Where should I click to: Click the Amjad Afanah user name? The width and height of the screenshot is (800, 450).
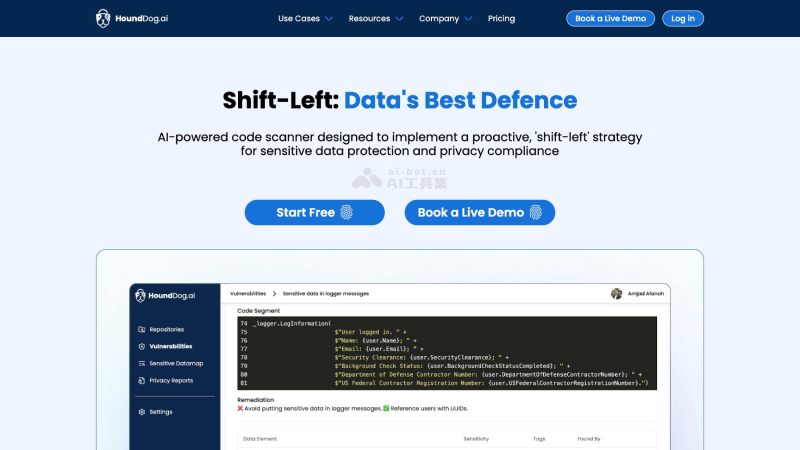pyautogui.click(x=645, y=294)
